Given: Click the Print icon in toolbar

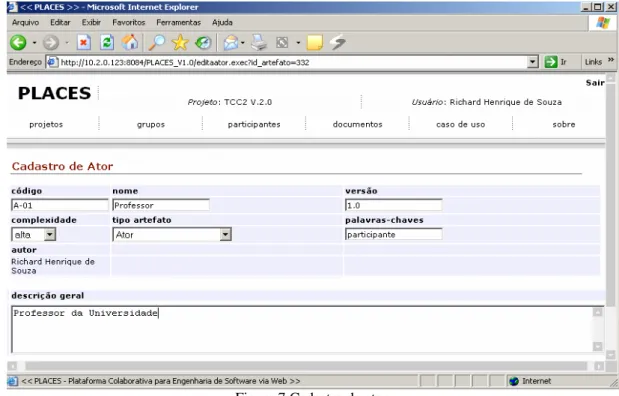Looking at the screenshot, I should (259, 42).
